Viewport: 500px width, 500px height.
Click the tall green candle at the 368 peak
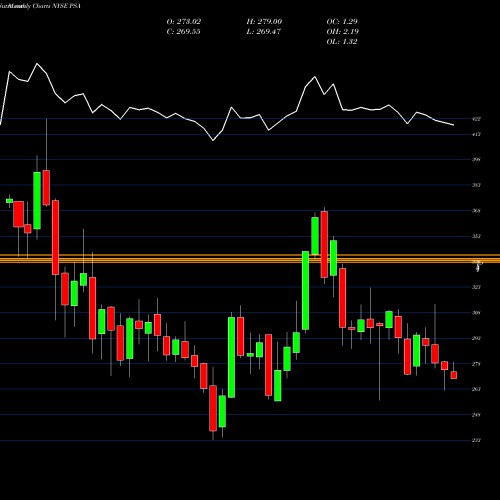click(x=315, y=236)
